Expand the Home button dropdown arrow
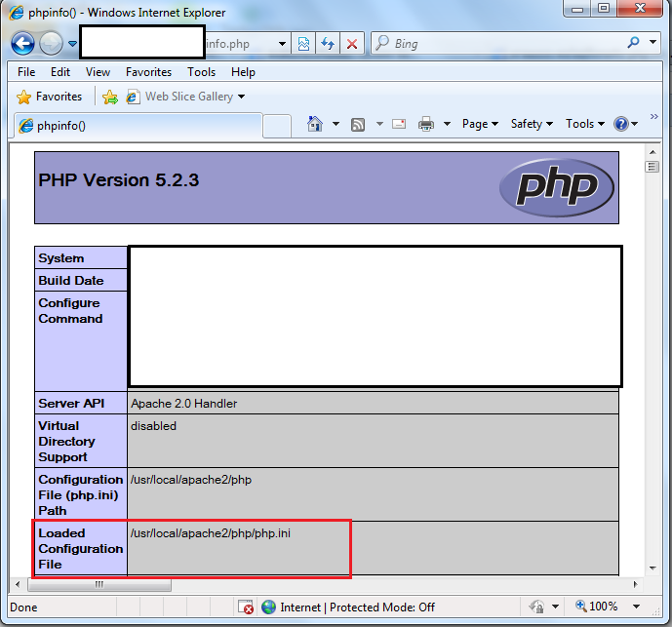 (x=336, y=124)
